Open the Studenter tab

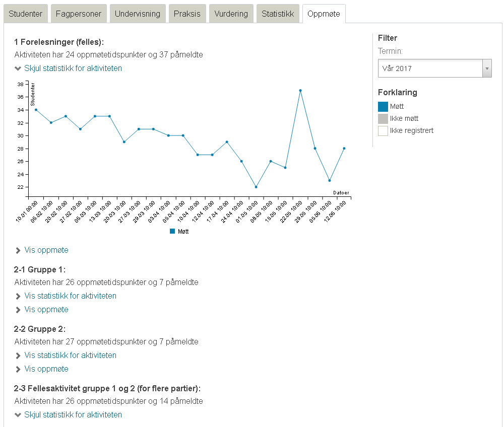coord(25,14)
